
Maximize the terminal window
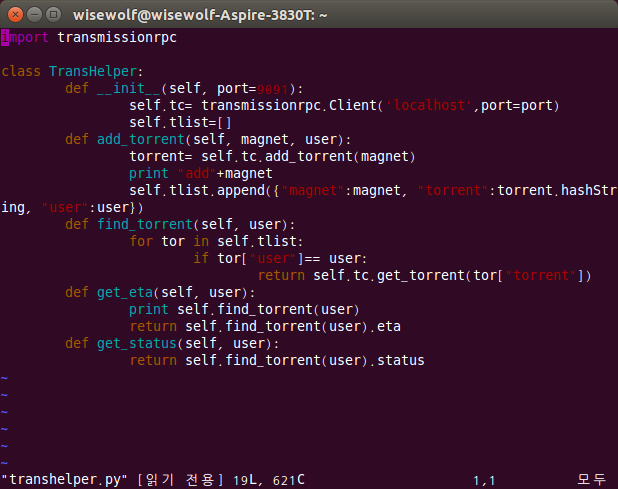(52, 14)
